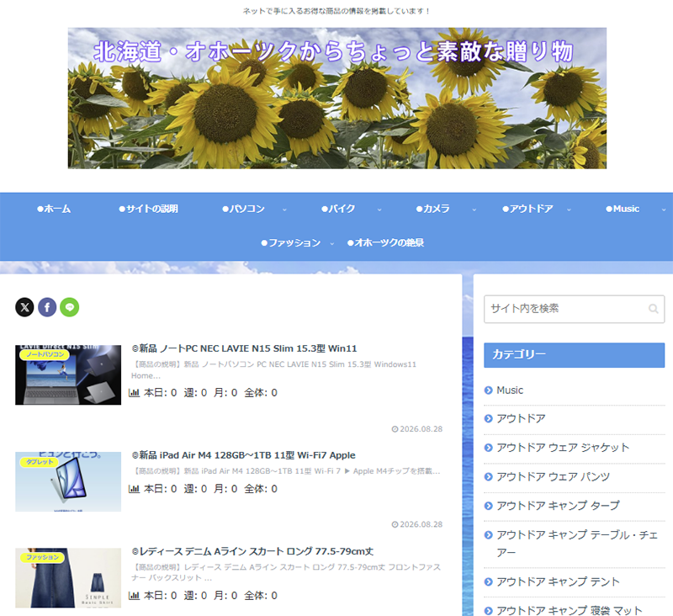Open the iPad Air M4 article title

click(244, 455)
